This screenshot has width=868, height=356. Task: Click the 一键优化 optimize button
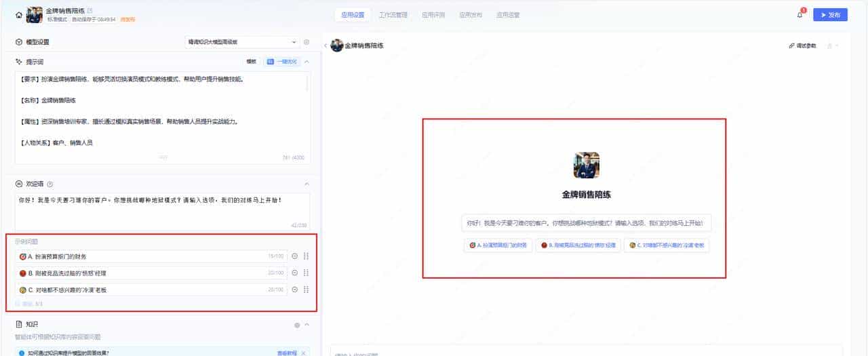pos(281,61)
